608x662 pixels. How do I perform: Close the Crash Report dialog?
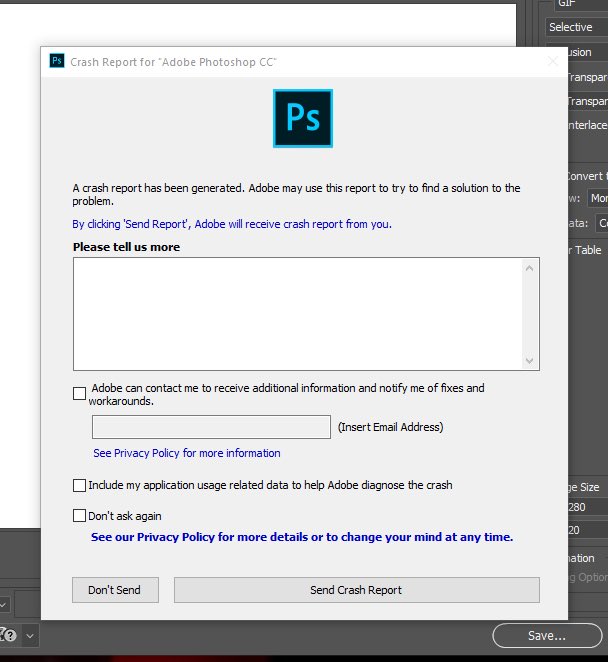pyautogui.click(x=553, y=62)
